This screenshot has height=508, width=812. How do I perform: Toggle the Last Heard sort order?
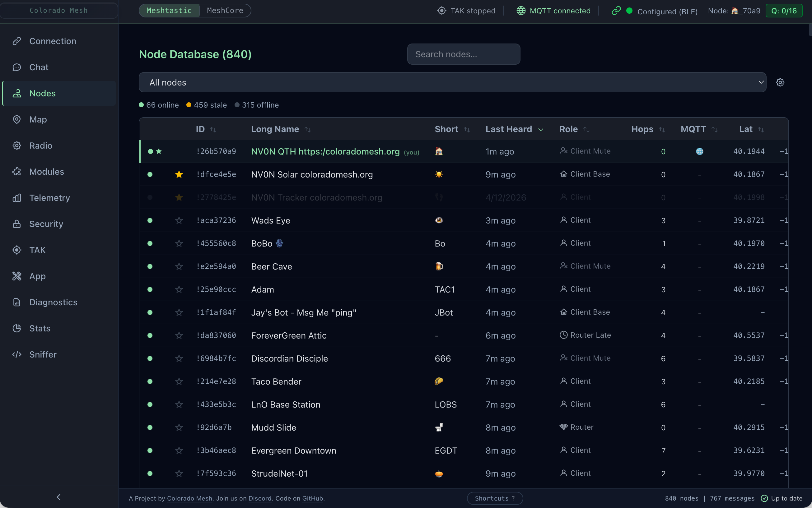click(x=515, y=129)
